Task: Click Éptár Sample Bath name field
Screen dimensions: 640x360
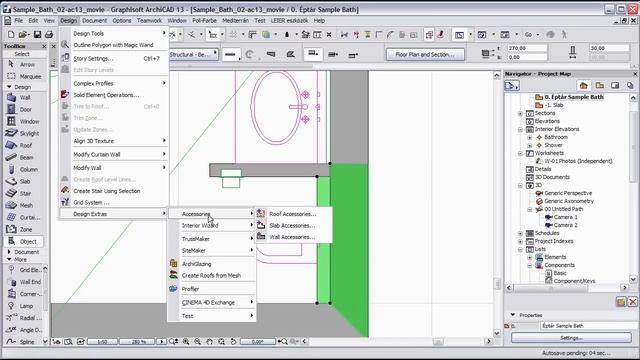Action: click(x=589, y=326)
